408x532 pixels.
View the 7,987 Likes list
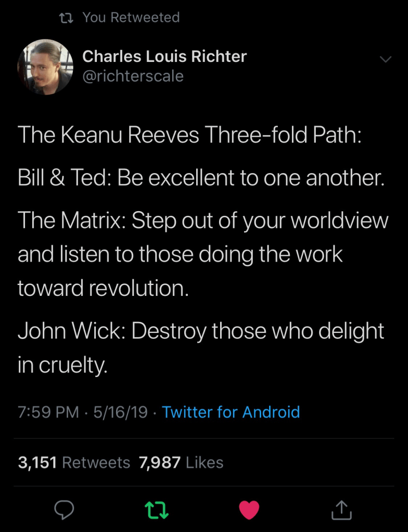pos(181,462)
